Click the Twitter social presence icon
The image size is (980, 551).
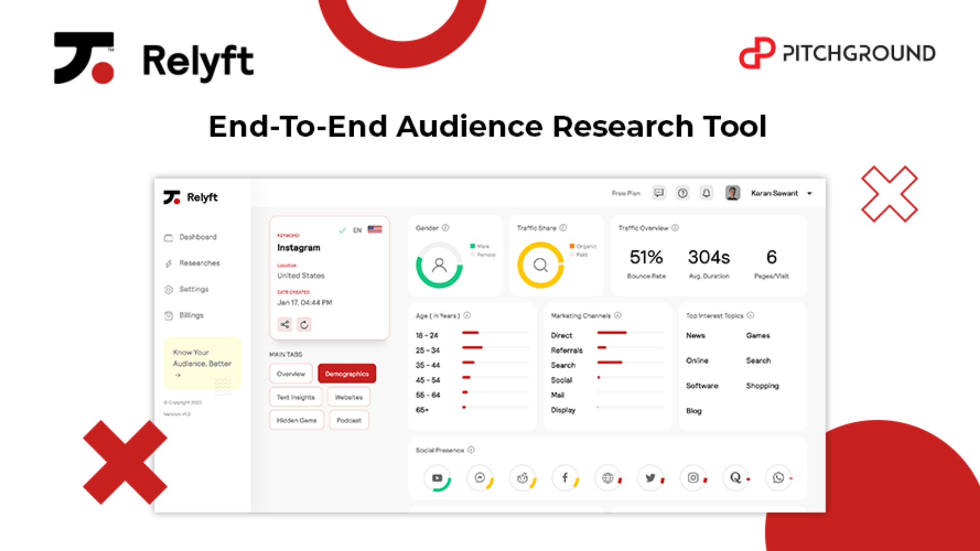click(x=650, y=478)
